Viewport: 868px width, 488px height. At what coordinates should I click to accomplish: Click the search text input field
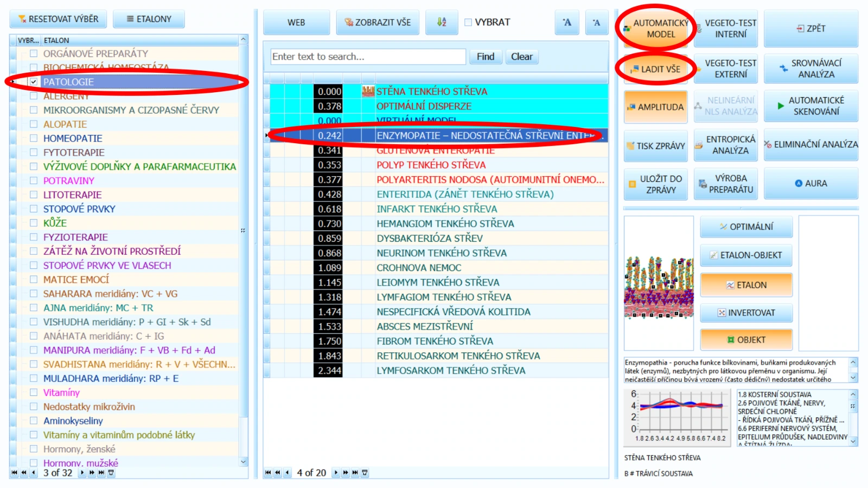[368, 56]
